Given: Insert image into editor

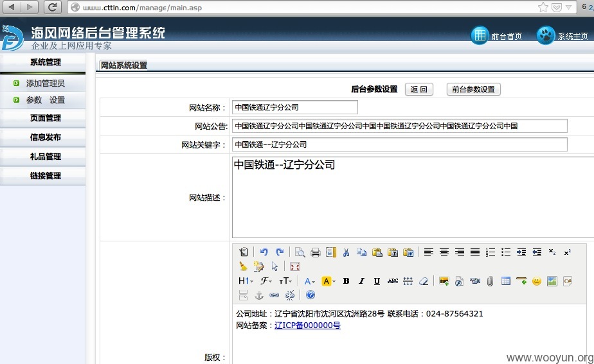Looking at the screenshot, I should coord(444,281).
